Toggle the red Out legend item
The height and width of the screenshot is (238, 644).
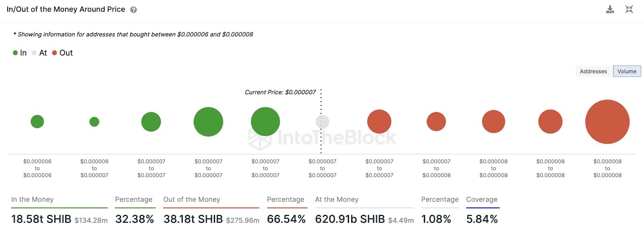[x=62, y=53]
